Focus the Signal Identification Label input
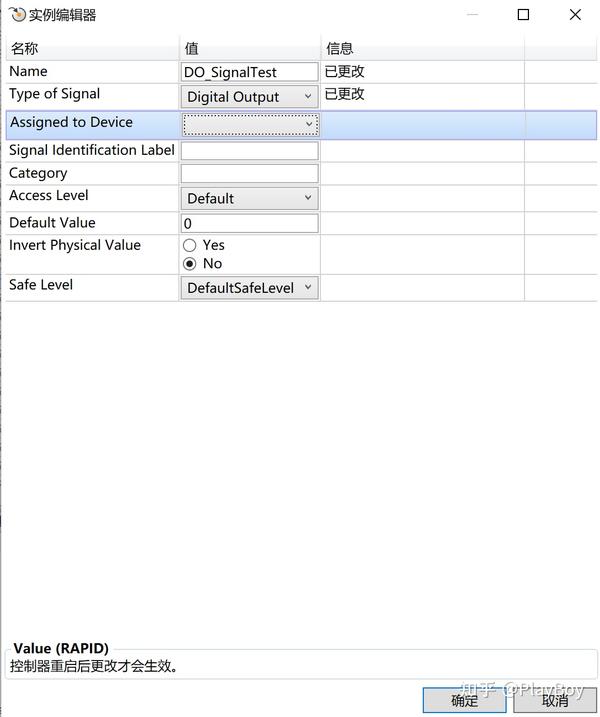The image size is (600, 717). tap(250, 150)
